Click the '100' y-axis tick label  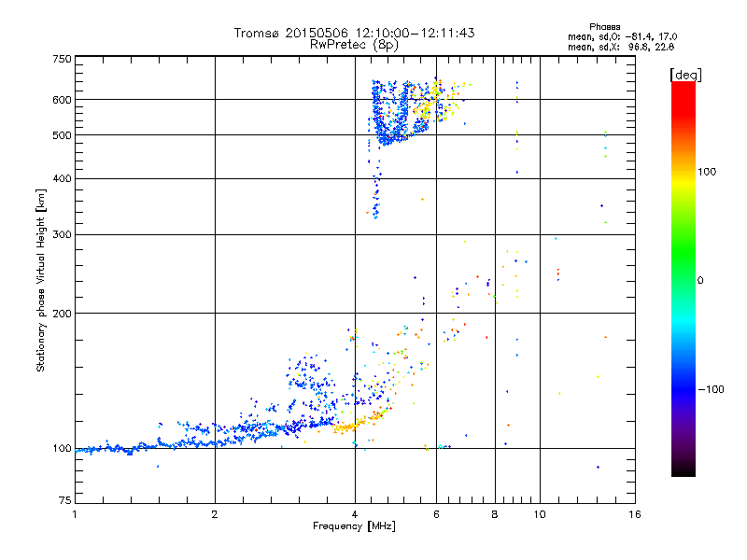pos(63,449)
